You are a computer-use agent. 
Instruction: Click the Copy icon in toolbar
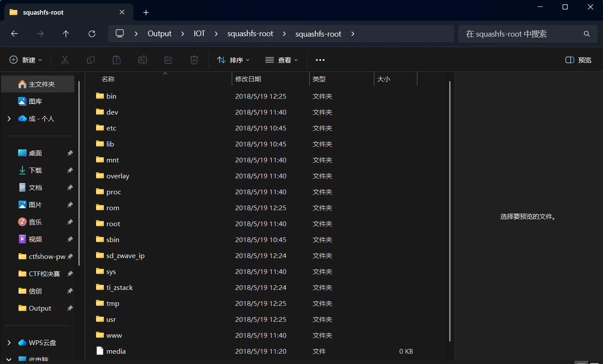click(x=91, y=60)
